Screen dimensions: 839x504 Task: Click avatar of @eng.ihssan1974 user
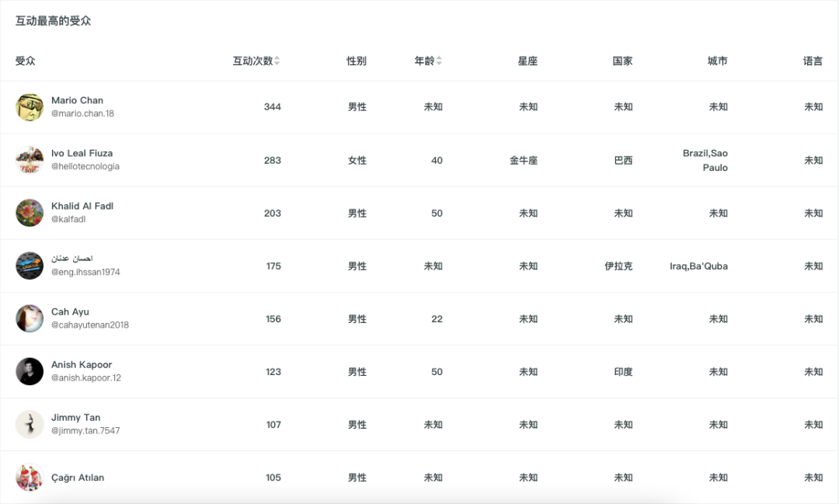point(30,266)
